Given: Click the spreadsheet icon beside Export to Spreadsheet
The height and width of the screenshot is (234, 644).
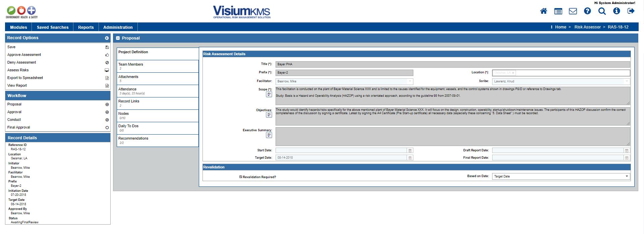Looking at the screenshot, I should click(107, 78).
